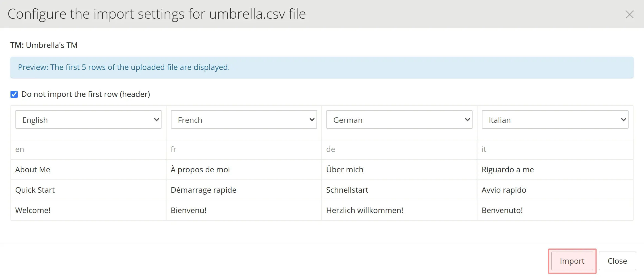The image size is (644, 278).
Task: Click the blue Preview info banner
Action: click(x=322, y=67)
